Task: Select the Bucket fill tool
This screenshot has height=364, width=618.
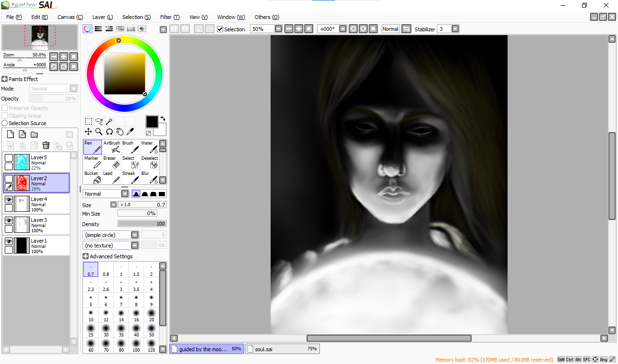Action: tap(92, 177)
